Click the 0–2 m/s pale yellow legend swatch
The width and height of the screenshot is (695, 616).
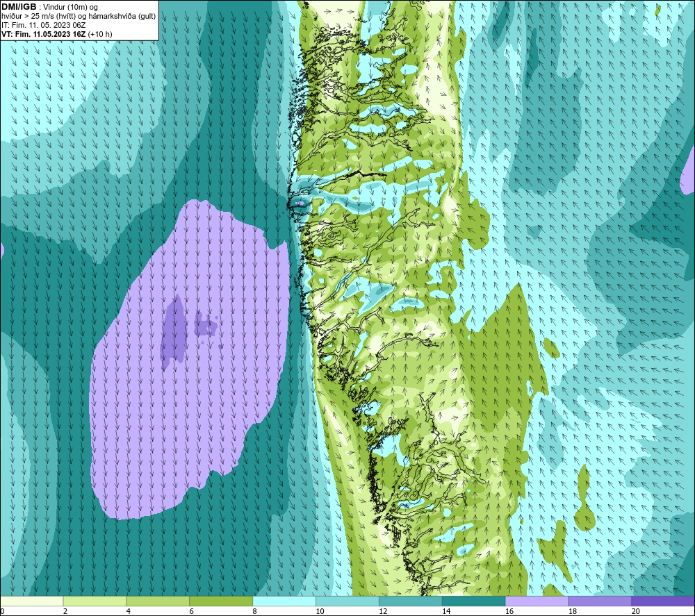click(x=32, y=601)
